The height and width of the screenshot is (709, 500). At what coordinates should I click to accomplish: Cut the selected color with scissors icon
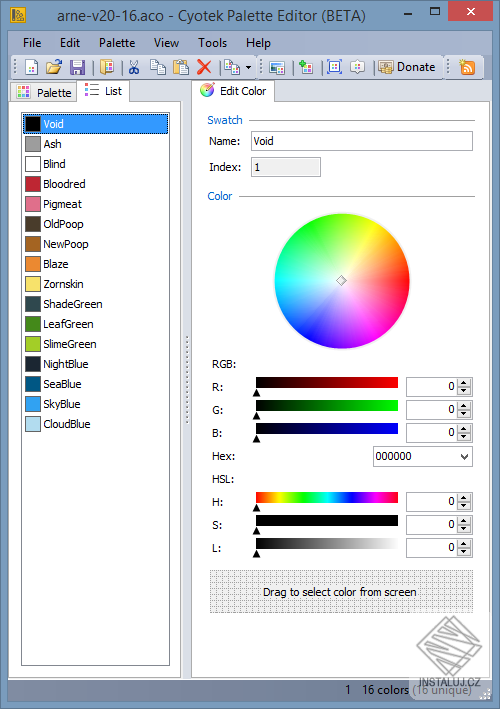[134, 67]
